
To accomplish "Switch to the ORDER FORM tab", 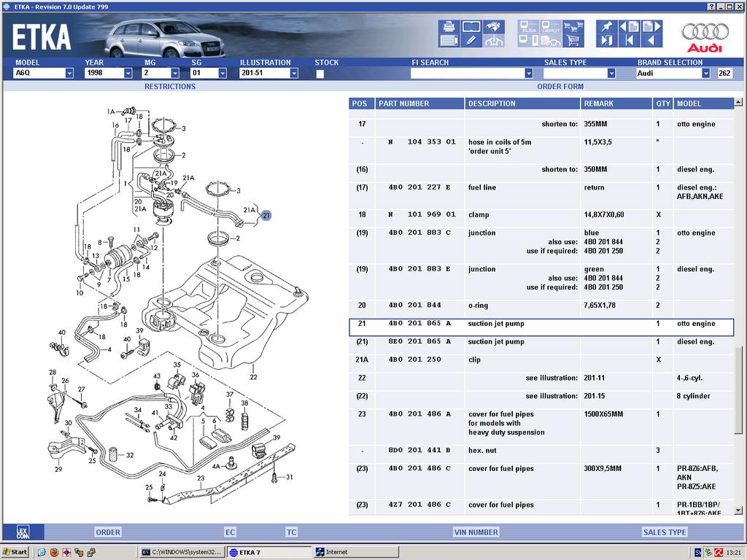I will pyautogui.click(x=560, y=87).
